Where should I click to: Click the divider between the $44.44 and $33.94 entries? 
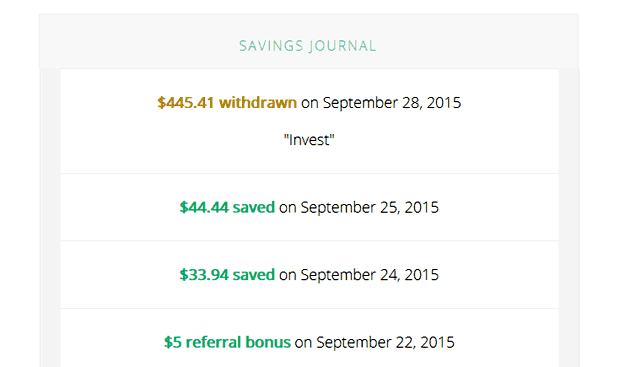(x=310, y=240)
